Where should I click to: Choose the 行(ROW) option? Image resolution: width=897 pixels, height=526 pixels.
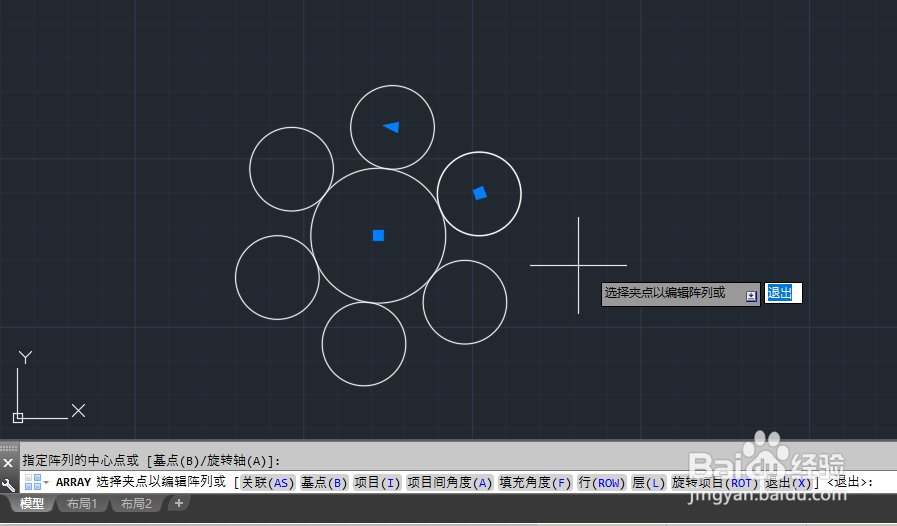pos(602,483)
